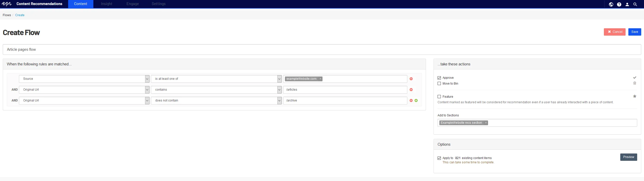Open the user account icon
The image size is (644, 181).
click(627, 4)
